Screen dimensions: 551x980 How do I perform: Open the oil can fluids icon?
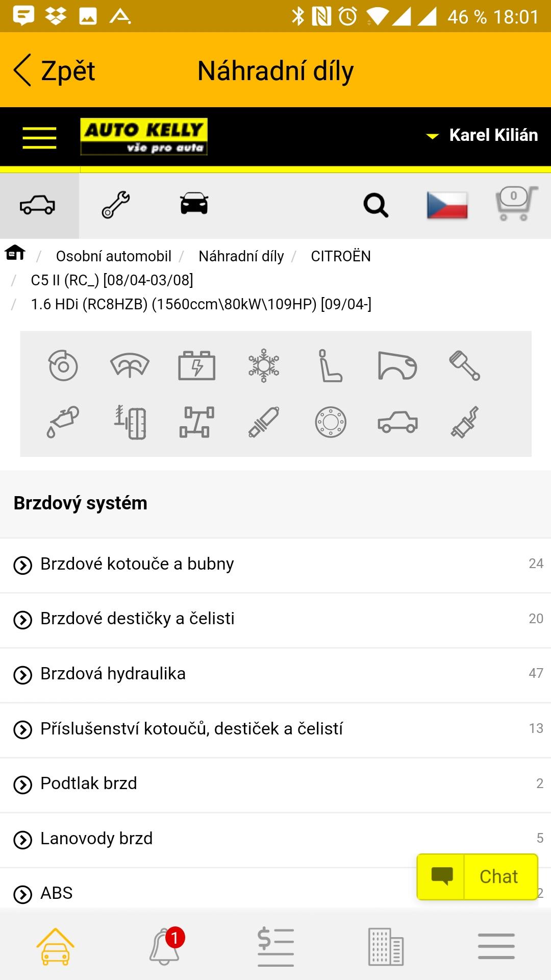(63, 422)
